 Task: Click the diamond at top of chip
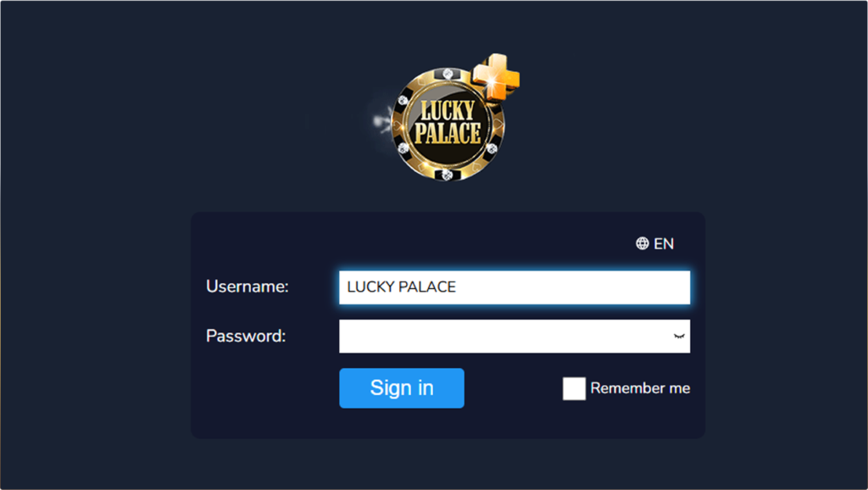point(446,74)
